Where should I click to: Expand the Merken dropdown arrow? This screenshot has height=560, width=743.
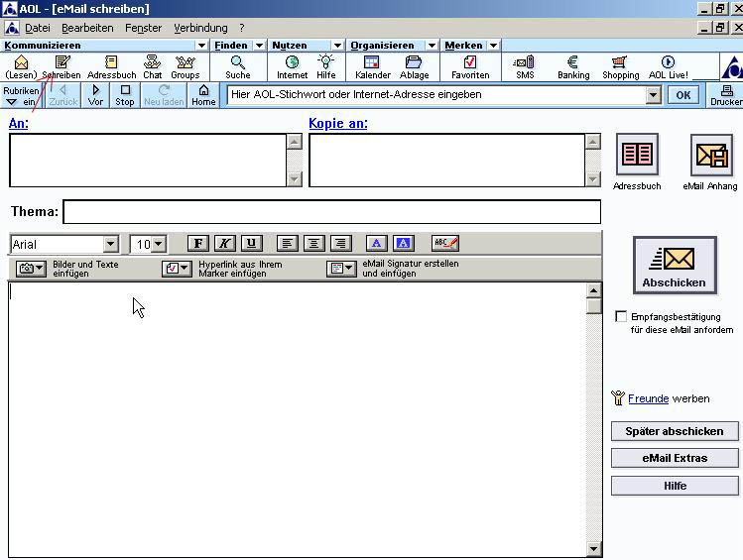(x=493, y=46)
